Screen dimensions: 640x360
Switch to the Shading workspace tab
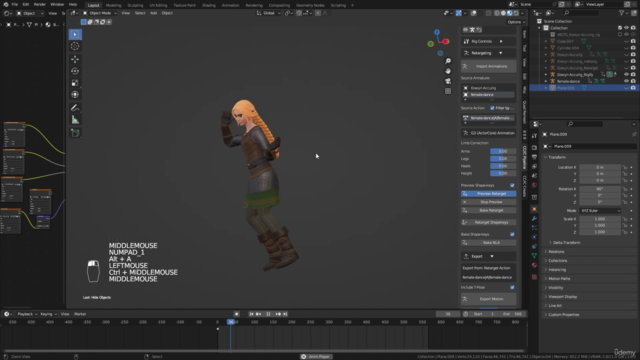pos(209,5)
